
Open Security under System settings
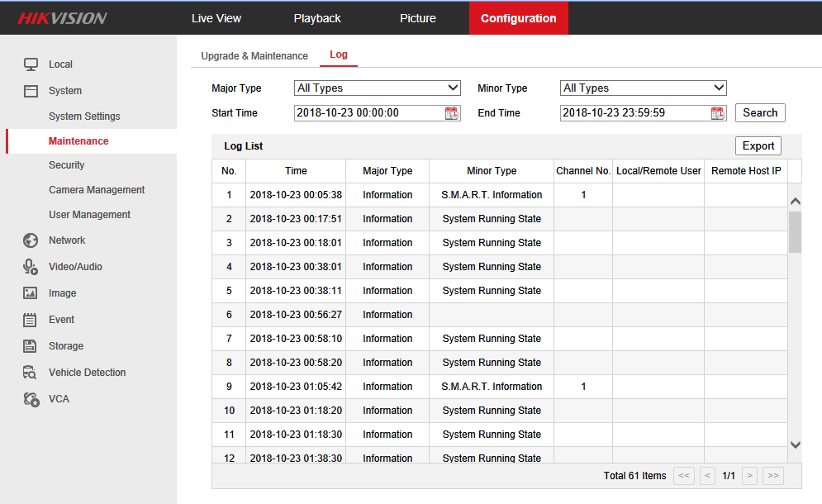point(67,165)
